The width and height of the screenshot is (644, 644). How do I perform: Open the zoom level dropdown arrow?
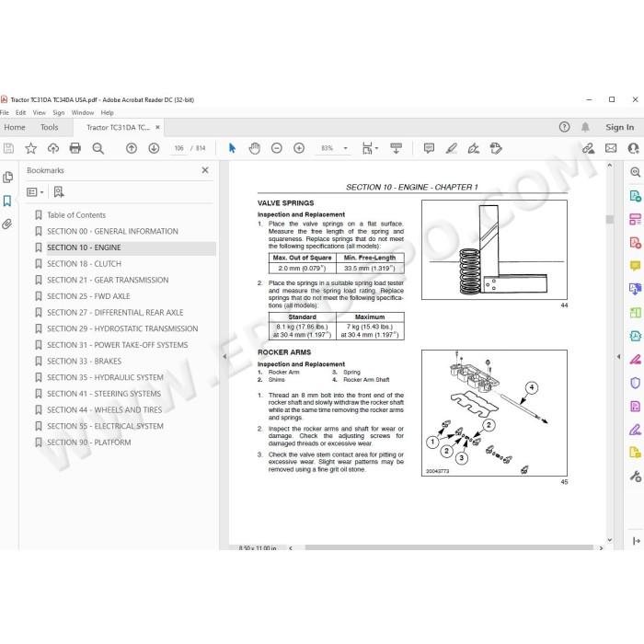[345, 148]
